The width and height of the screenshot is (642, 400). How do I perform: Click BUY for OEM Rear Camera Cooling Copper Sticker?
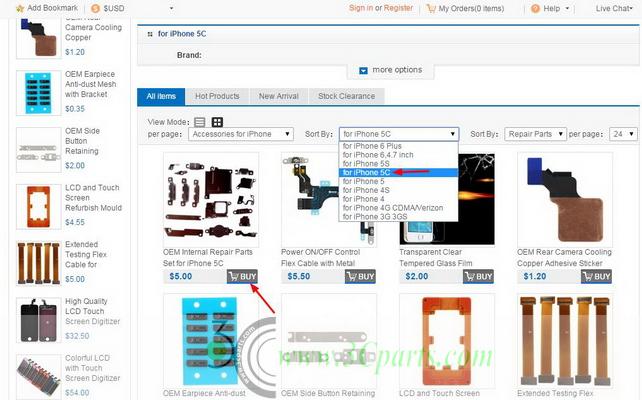[x=596, y=276]
